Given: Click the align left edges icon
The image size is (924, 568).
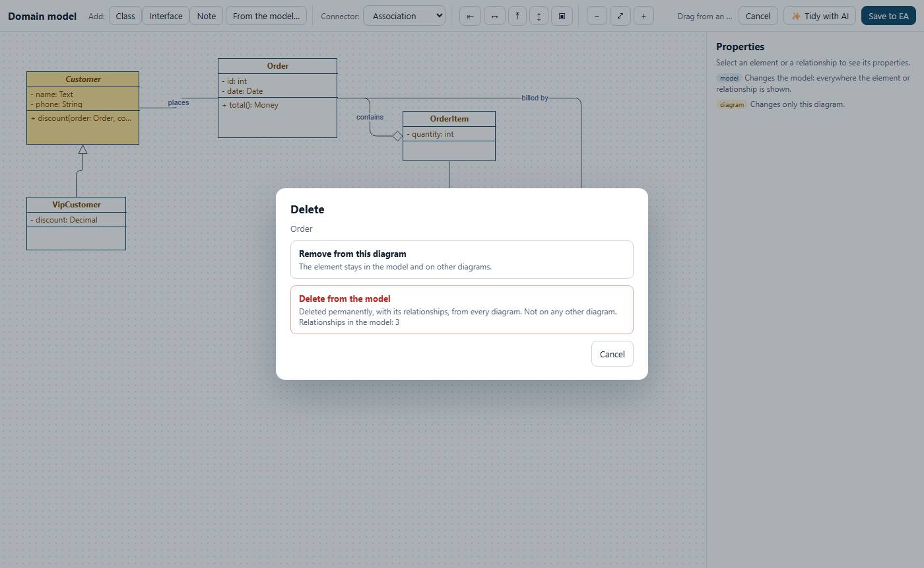Looking at the screenshot, I should [x=470, y=16].
